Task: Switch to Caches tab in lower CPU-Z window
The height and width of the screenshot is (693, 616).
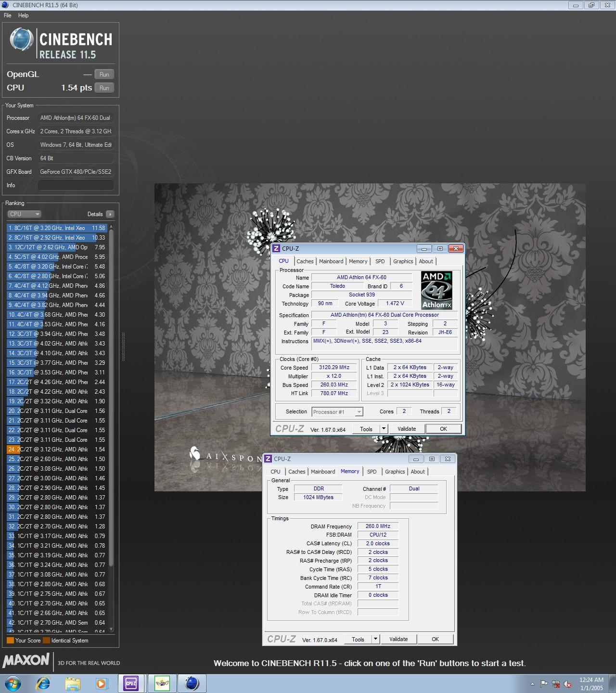Action: [297, 472]
